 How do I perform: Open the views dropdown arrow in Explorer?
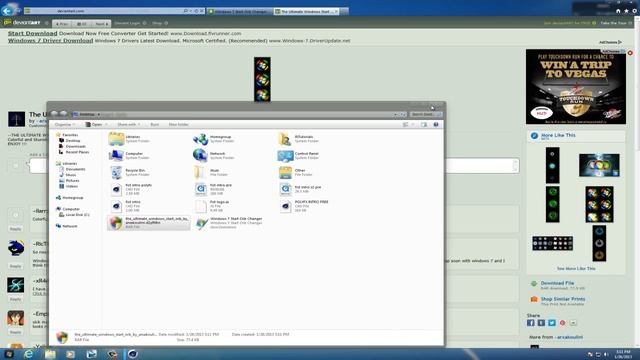coord(413,124)
